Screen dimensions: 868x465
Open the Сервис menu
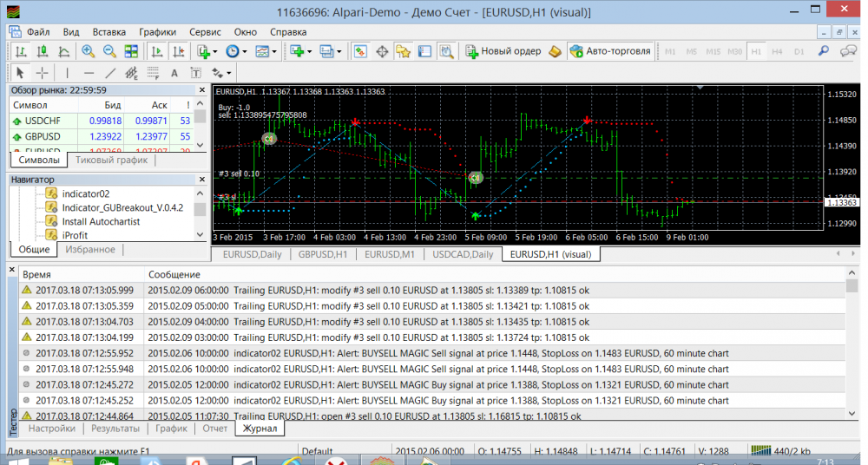tap(205, 31)
